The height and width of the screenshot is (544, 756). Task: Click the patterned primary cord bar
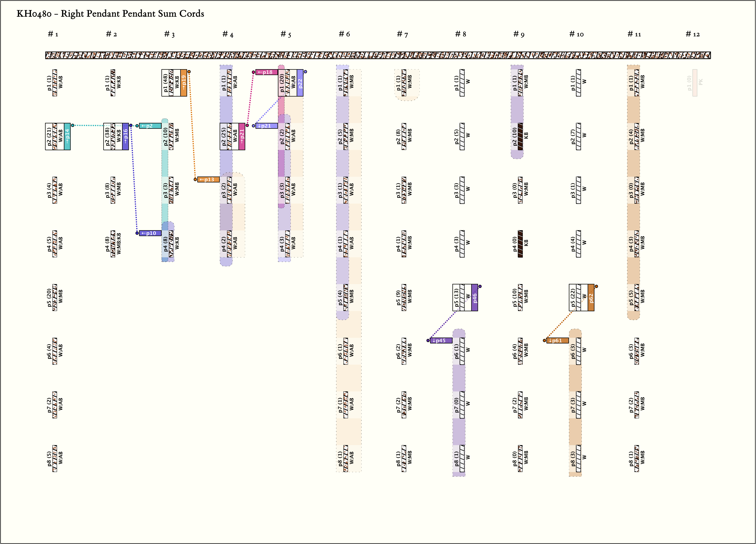tap(378, 55)
